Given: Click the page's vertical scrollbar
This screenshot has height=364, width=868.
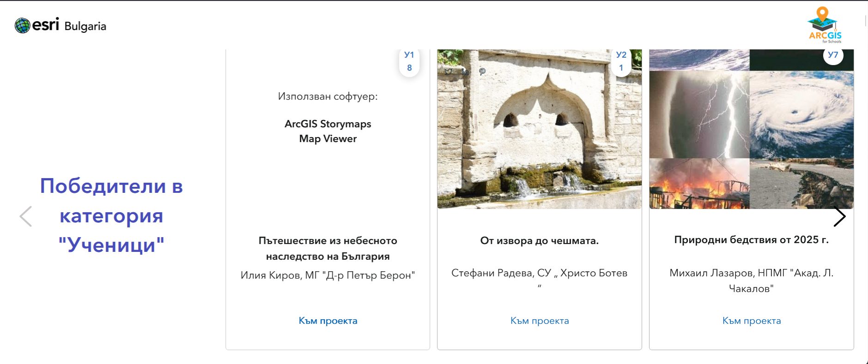Looking at the screenshot, I should (865, 21).
